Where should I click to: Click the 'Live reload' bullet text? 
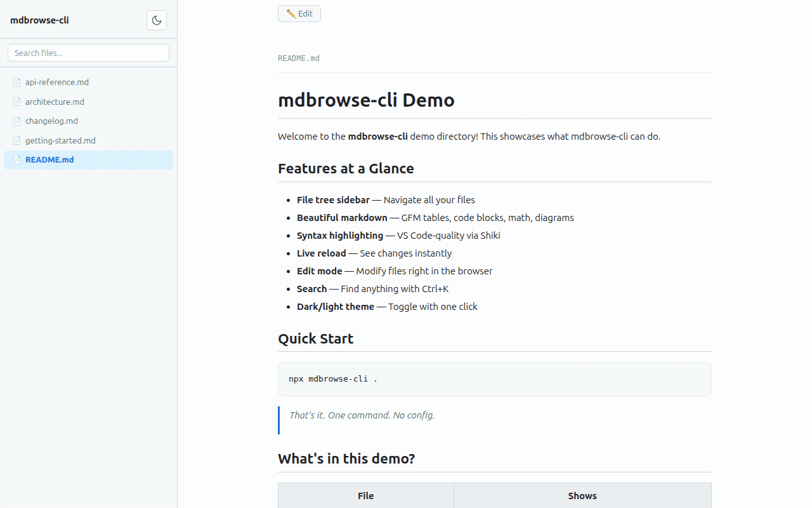click(322, 253)
